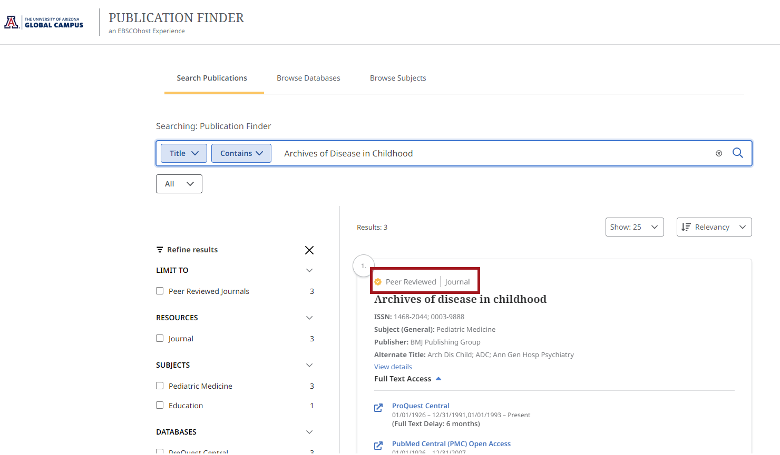Click the University of Arizona Global Campus logo
The image size is (780, 455).
pyautogui.click(x=44, y=22)
